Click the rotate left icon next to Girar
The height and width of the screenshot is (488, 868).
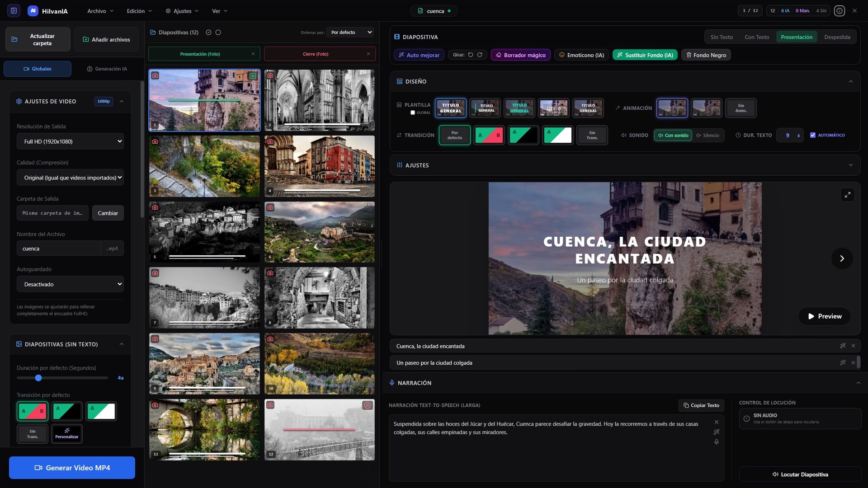click(x=471, y=55)
